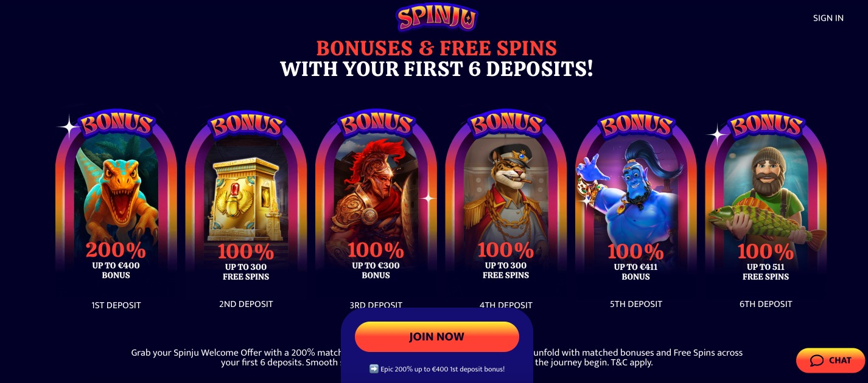
Task: Open the Sign In link
Action: pyautogui.click(x=828, y=18)
